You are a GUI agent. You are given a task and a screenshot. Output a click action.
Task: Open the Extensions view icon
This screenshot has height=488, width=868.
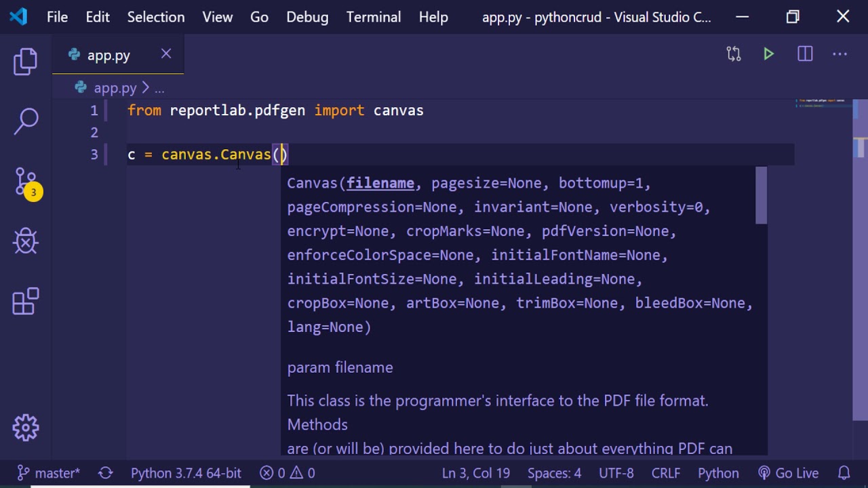[x=26, y=302]
